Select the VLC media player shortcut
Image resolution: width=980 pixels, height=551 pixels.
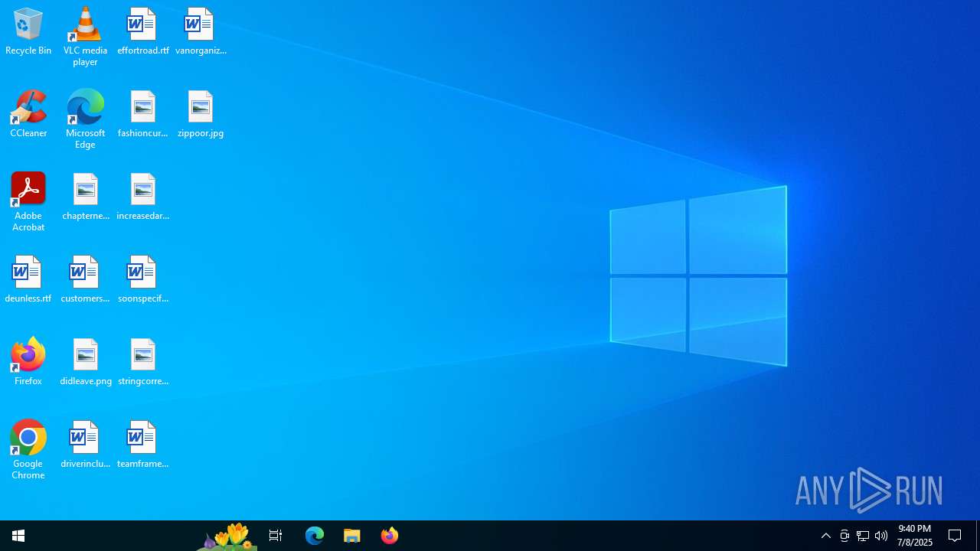coord(85,37)
